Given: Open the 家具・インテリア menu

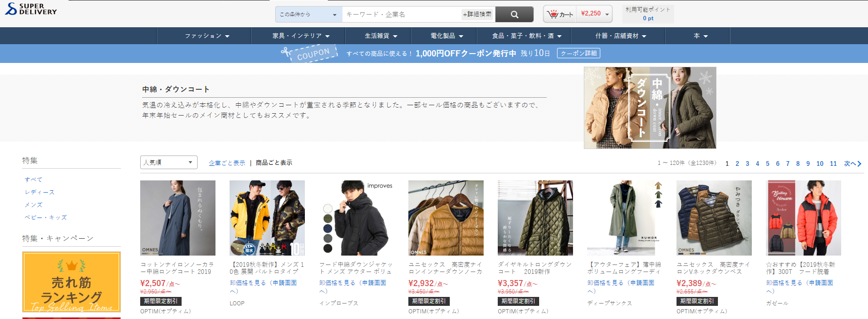Looking at the screenshot, I should pyautogui.click(x=301, y=36).
